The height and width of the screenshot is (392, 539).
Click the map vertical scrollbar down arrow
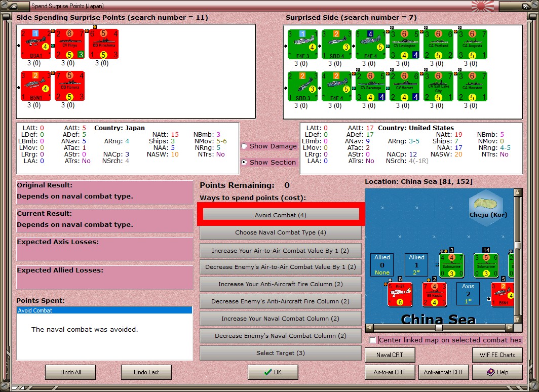518,319
